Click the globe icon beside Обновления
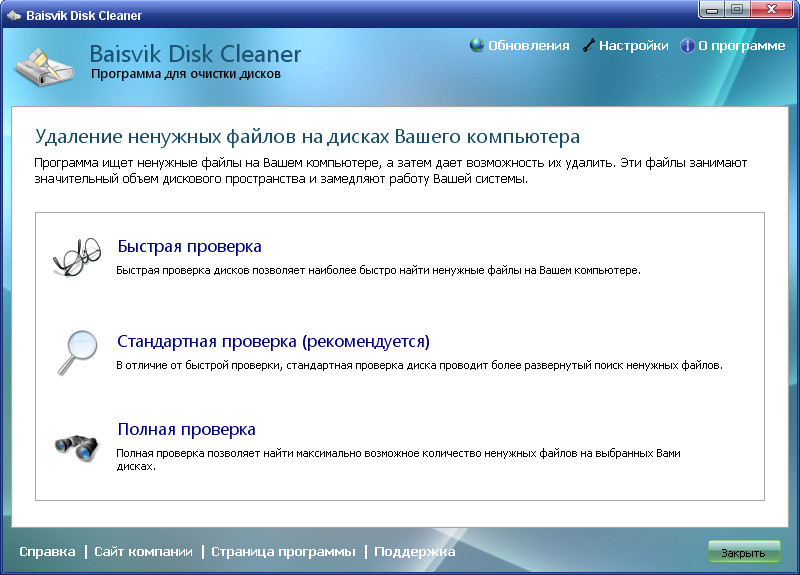 point(477,45)
